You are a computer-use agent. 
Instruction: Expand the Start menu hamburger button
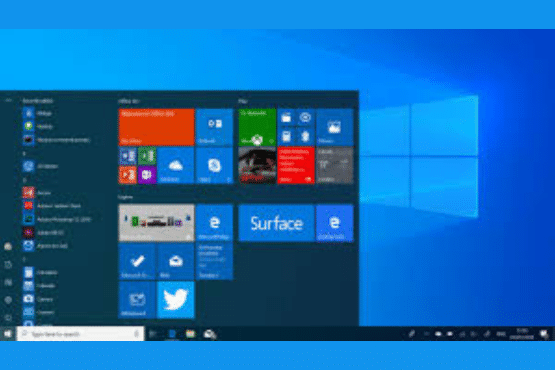8,101
